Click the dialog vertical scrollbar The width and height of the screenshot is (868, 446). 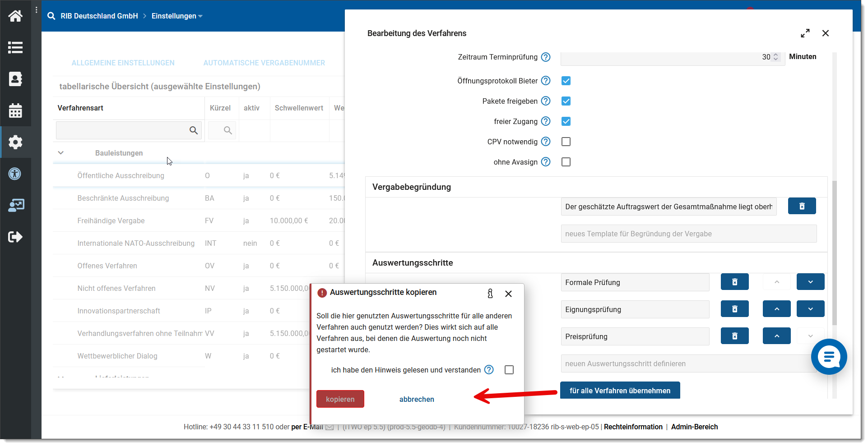coord(834,253)
